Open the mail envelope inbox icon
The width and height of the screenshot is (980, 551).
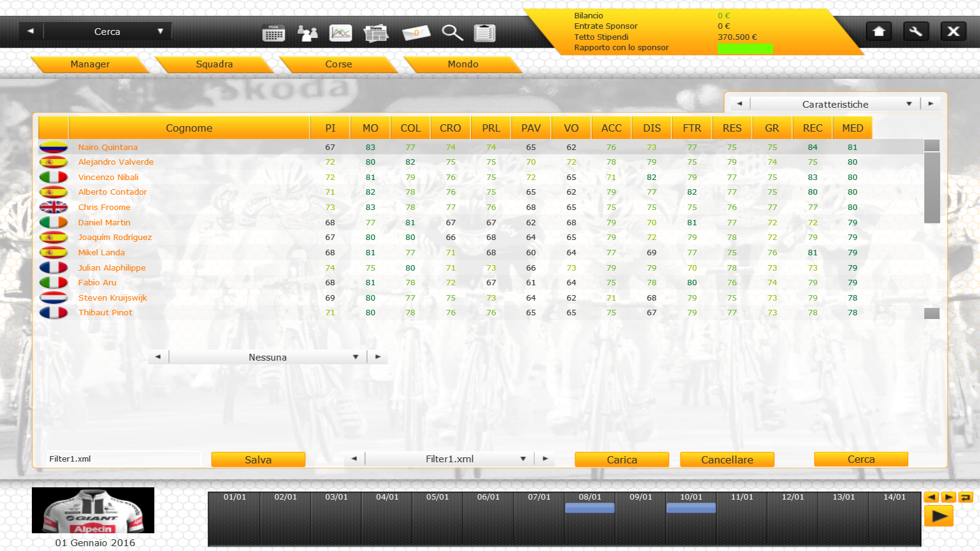(x=416, y=33)
